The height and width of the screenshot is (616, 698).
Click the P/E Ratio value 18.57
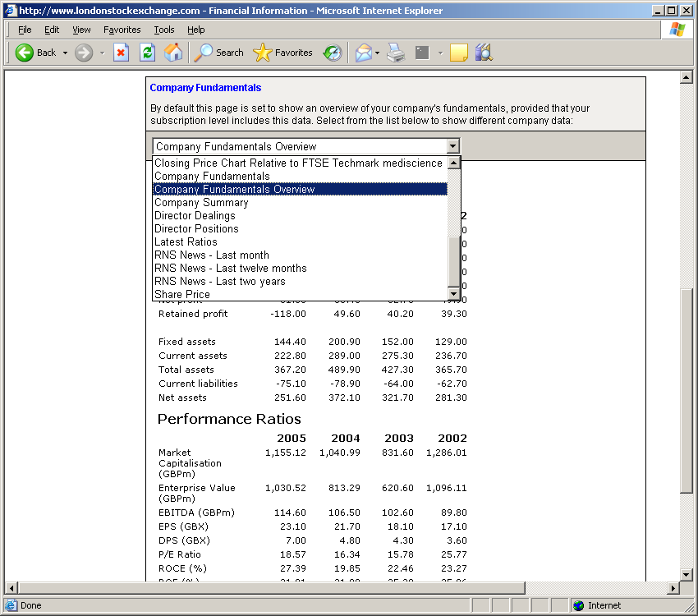pyautogui.click(x=293, y=554)
